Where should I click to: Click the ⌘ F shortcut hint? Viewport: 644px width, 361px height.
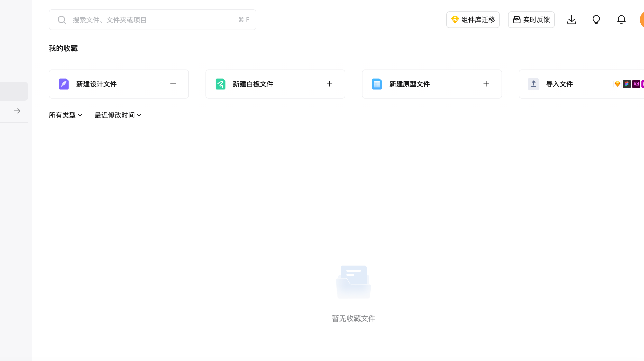pyautogui.click(x=244, y=20)
